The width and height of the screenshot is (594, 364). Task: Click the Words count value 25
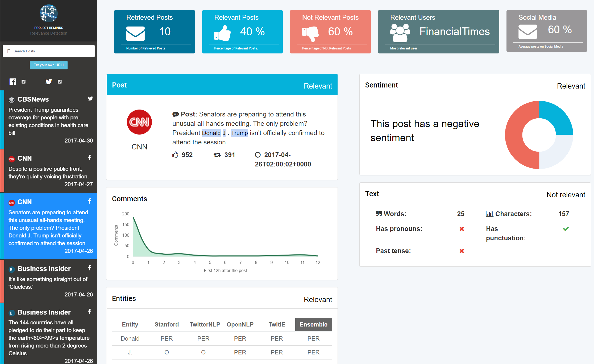click(460, 214)
